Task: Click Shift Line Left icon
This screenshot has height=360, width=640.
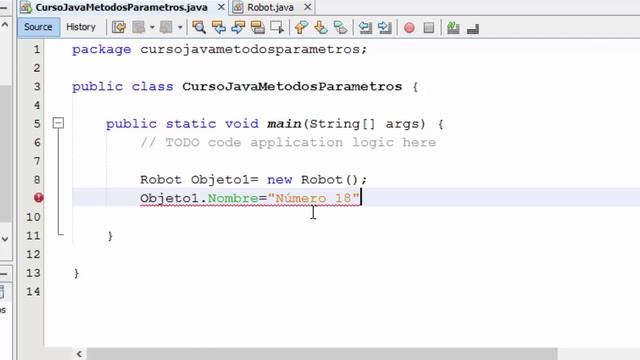Action: pyautogui.click(x=365, y=27)
